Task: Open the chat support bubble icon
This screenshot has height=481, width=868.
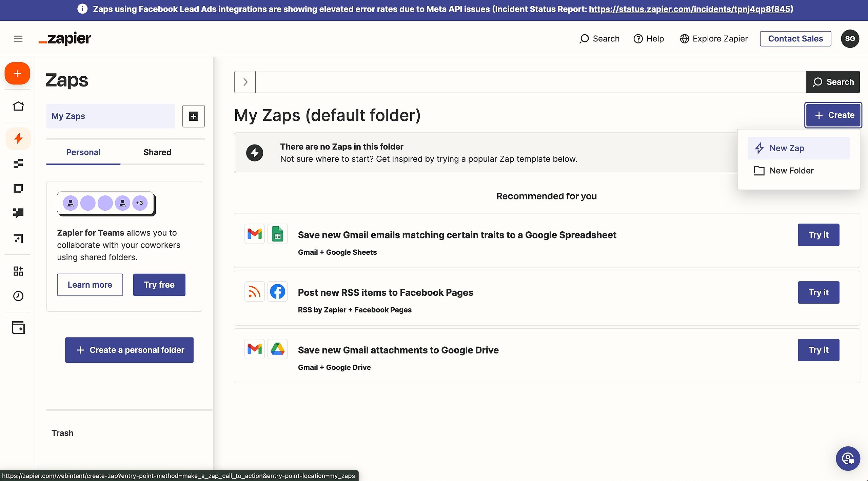Action: click(848, 459)
